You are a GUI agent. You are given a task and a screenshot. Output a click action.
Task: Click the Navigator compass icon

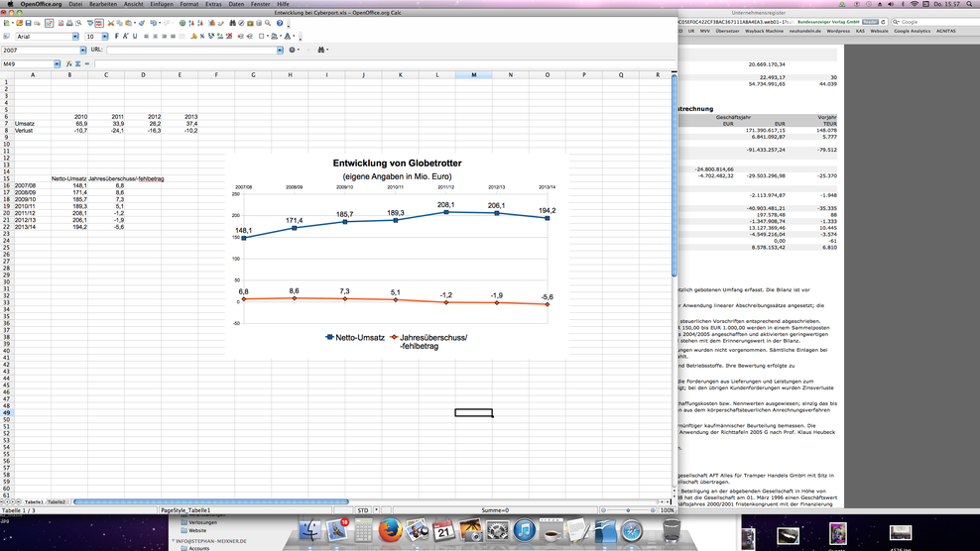tap(241, 23)
